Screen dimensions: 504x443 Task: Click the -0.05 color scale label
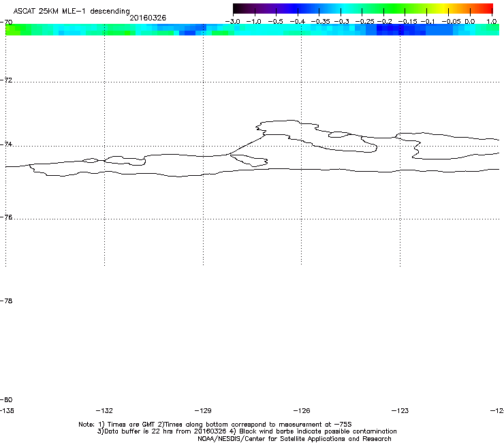pos(452,22)
